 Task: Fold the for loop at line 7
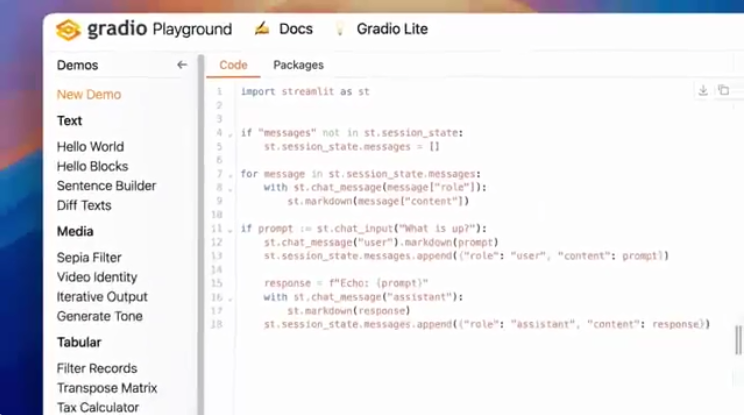tap(230, 175)
